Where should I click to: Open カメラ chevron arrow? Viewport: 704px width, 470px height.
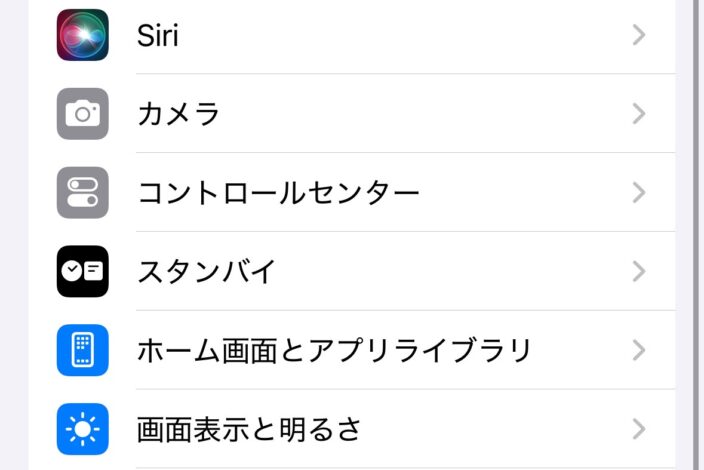(639, 114)
